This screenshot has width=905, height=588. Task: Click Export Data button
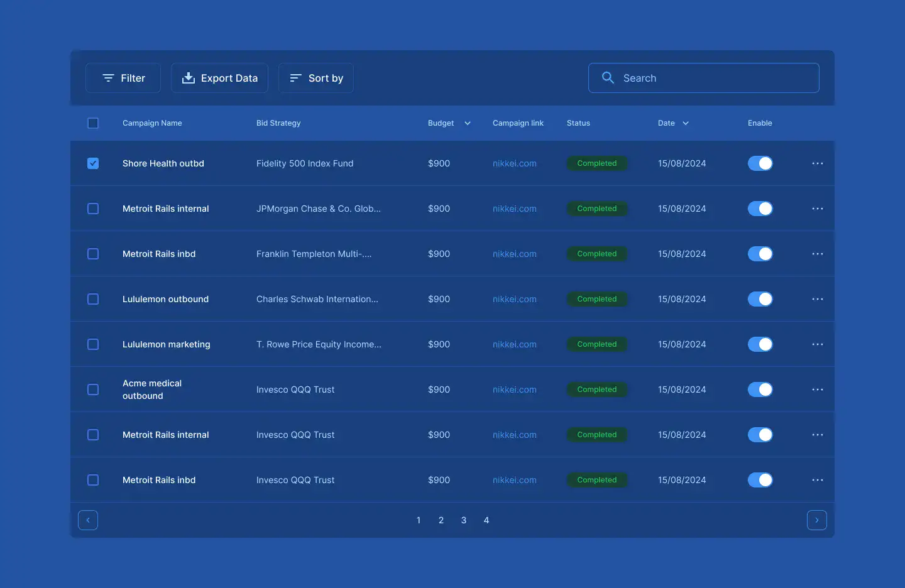pos(219,78)
